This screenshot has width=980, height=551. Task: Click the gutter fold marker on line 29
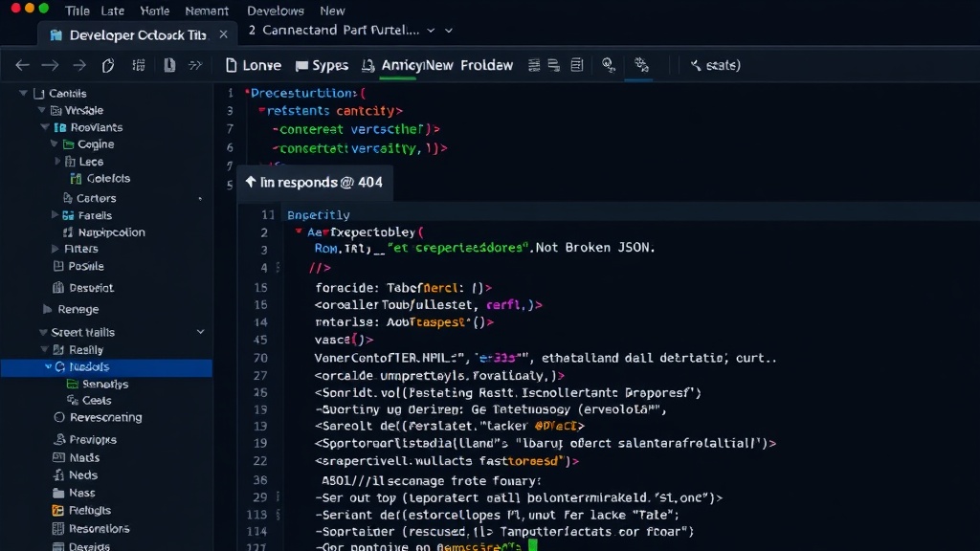pos(278,497)
